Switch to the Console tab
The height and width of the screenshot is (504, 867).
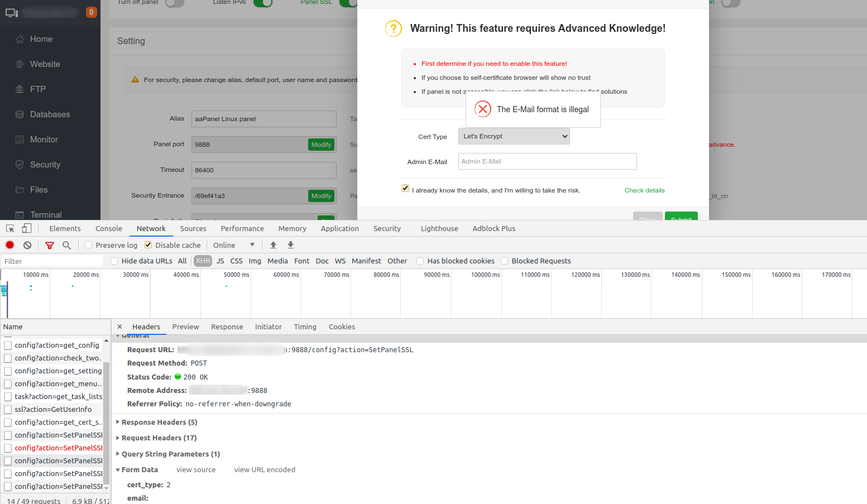[108, 229]
